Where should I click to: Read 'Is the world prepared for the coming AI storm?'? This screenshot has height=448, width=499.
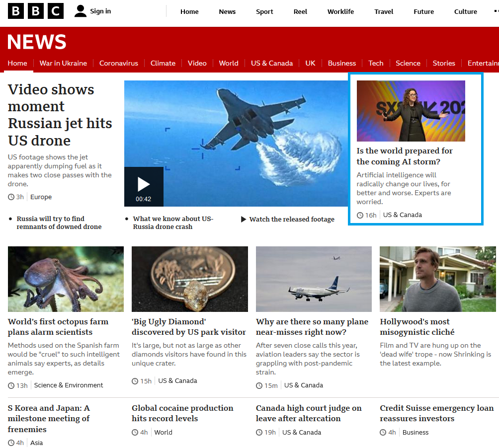coord(404,156)
